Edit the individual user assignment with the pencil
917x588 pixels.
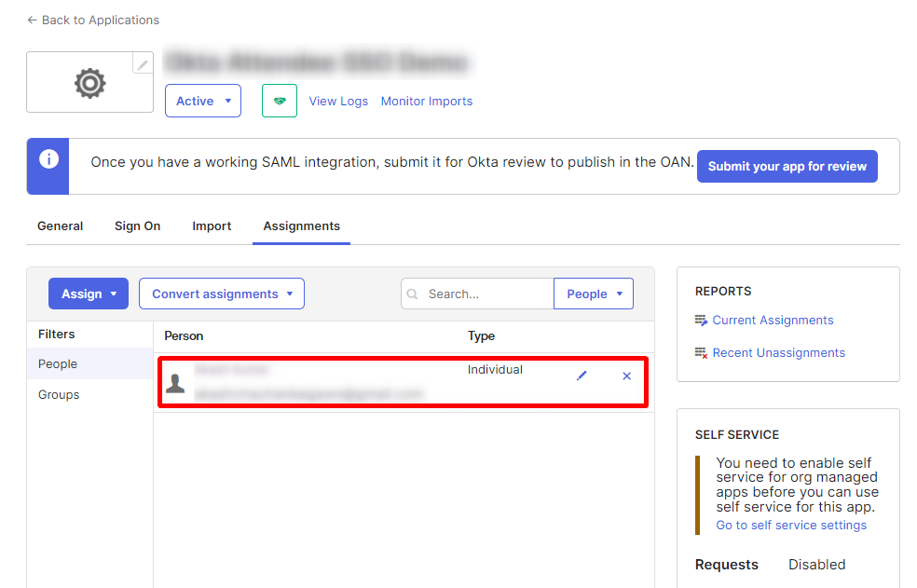582,376
